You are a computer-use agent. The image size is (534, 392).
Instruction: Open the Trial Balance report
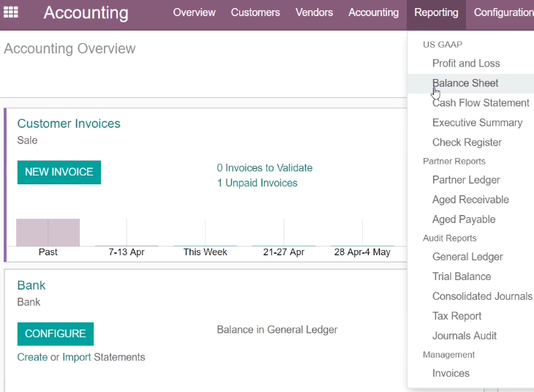[x=462, y=276]
